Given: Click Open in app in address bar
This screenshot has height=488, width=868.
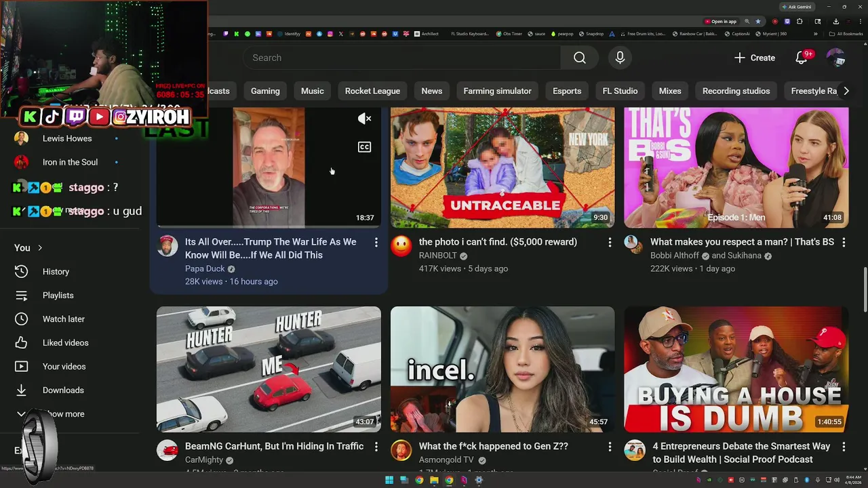Looking at the screenshot, I should 720,22.
